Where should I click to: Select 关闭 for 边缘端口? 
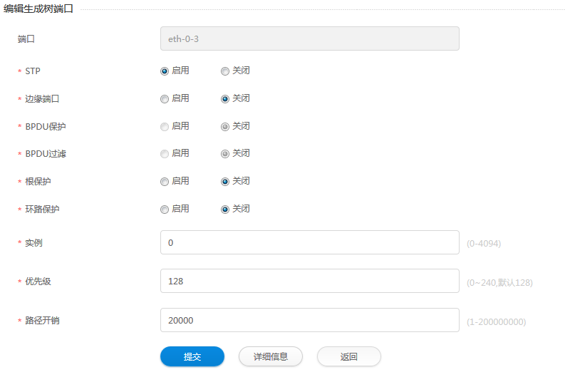225,99
